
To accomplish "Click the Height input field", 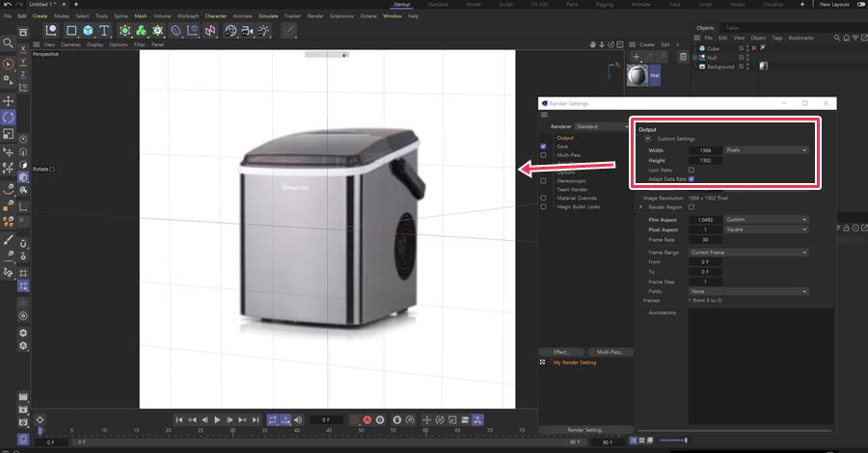I will click(705, 160).
